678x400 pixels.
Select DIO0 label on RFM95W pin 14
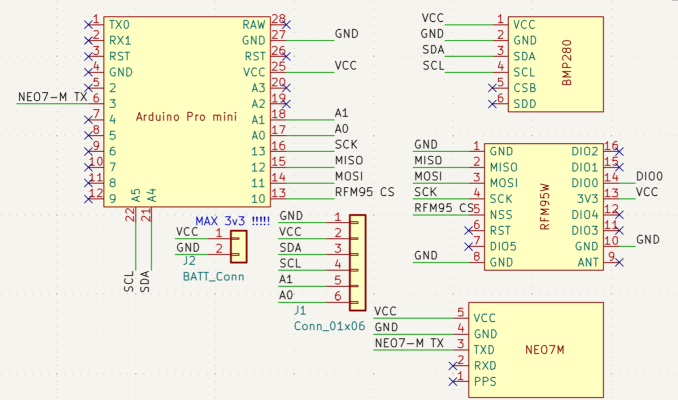pos(649,176)
